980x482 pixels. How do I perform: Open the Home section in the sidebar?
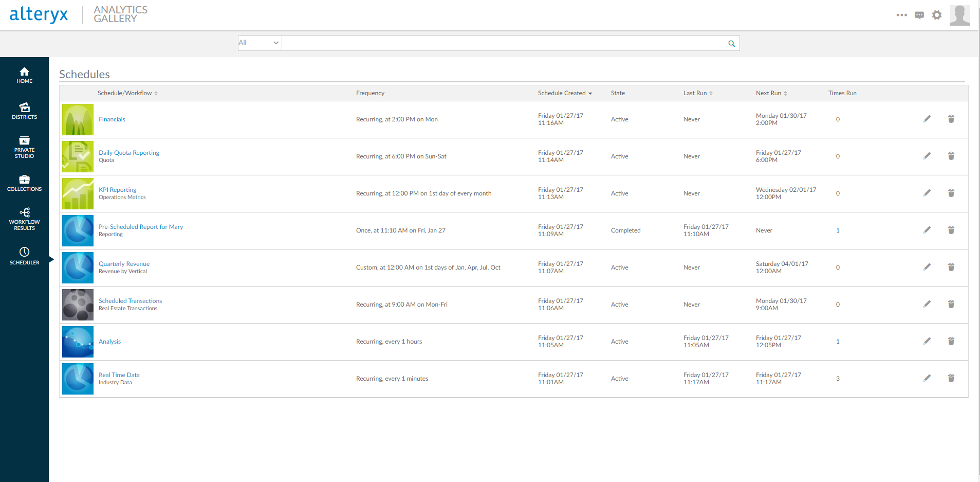pyautogui.click(x=24, y=75)
